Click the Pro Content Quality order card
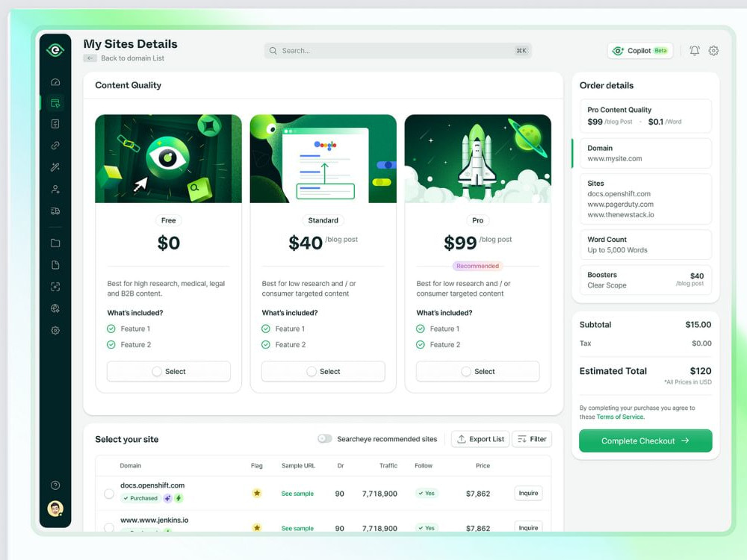 pyautogui.click(x=645, y=116)
